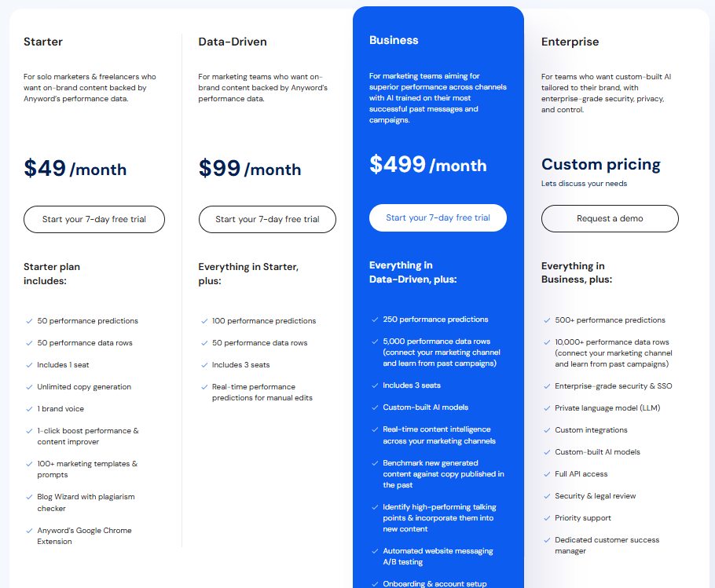Select checkmark beside "Priority support" under Enterprise
The height and width of the screenshot is (588, 715).
(x=547, y=517)
